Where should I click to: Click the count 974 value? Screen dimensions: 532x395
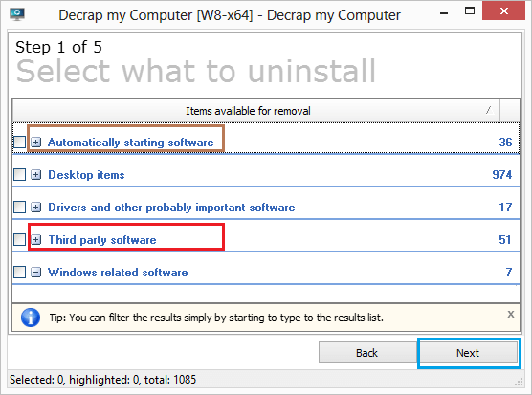coord(501,175)
